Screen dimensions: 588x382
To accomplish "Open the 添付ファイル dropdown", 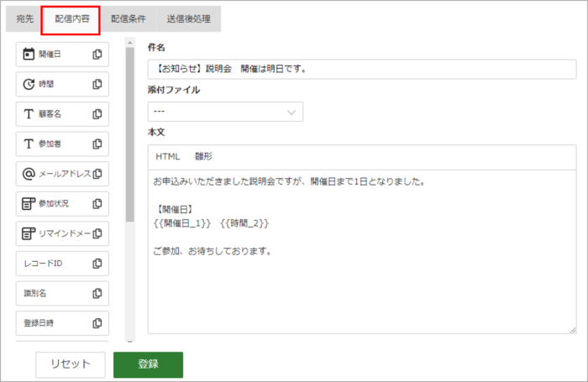I will [225, 112].
